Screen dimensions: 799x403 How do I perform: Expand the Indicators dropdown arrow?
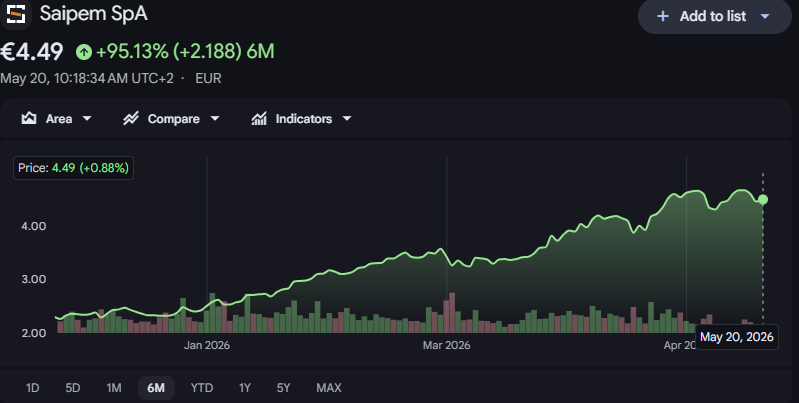(347, 119)
